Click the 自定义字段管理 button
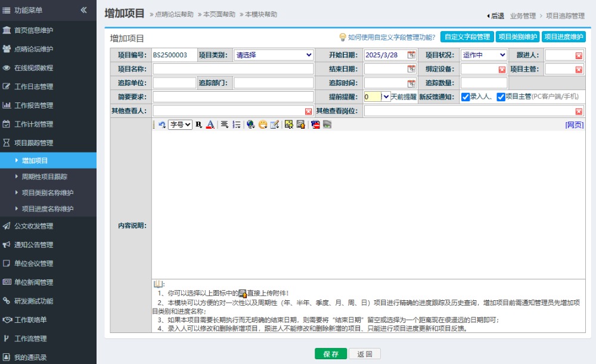 (467, 37)
